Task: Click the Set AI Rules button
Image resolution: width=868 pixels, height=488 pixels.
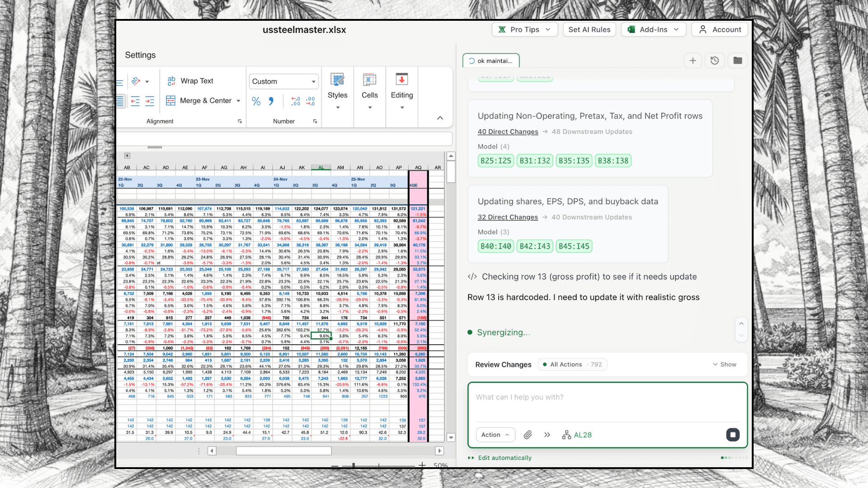Action: (x=589, y=29)
